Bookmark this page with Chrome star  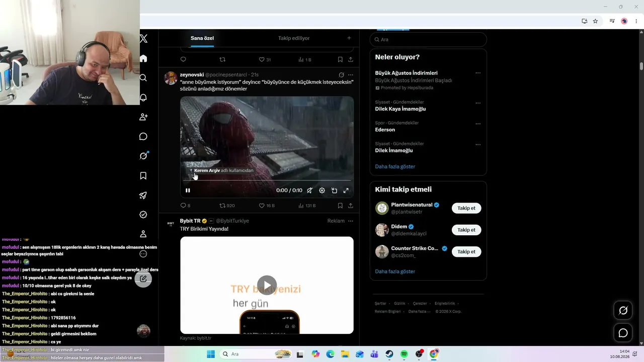pyautogui.click(x=595, y=21)
